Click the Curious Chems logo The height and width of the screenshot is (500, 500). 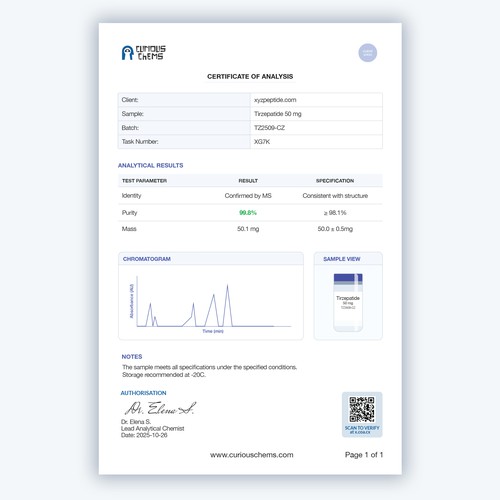coord(143,53)
